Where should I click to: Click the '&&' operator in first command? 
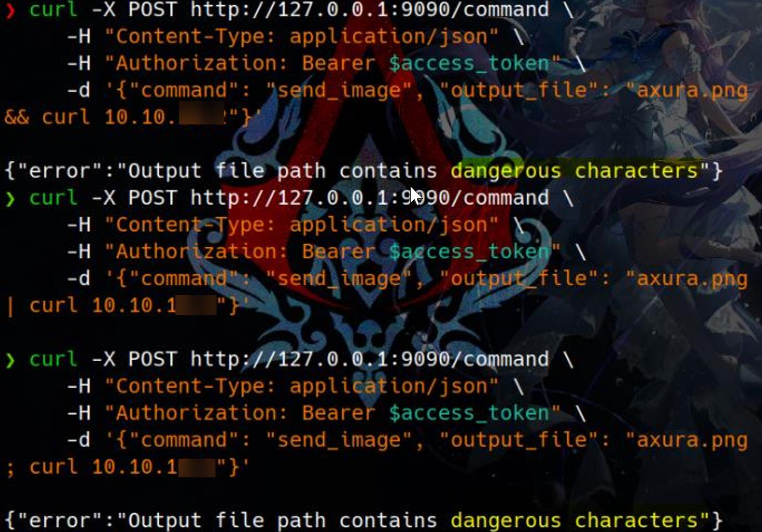tap(17, 117)
